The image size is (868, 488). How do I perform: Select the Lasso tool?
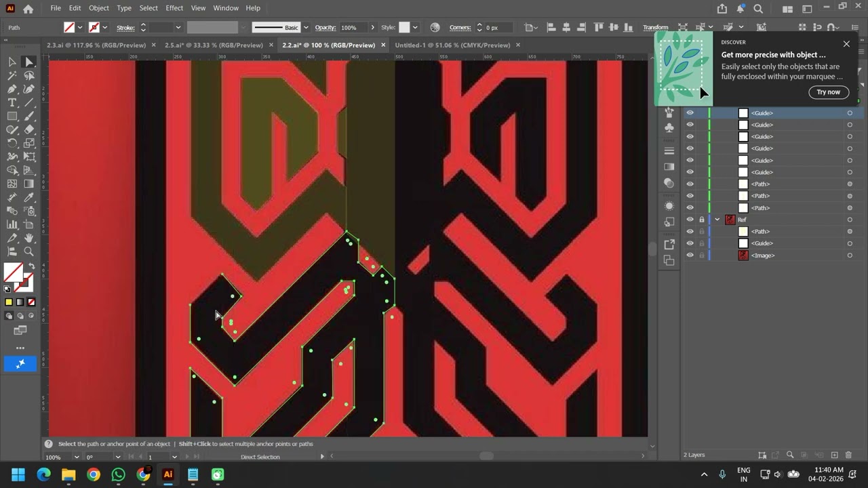(29, 75)
